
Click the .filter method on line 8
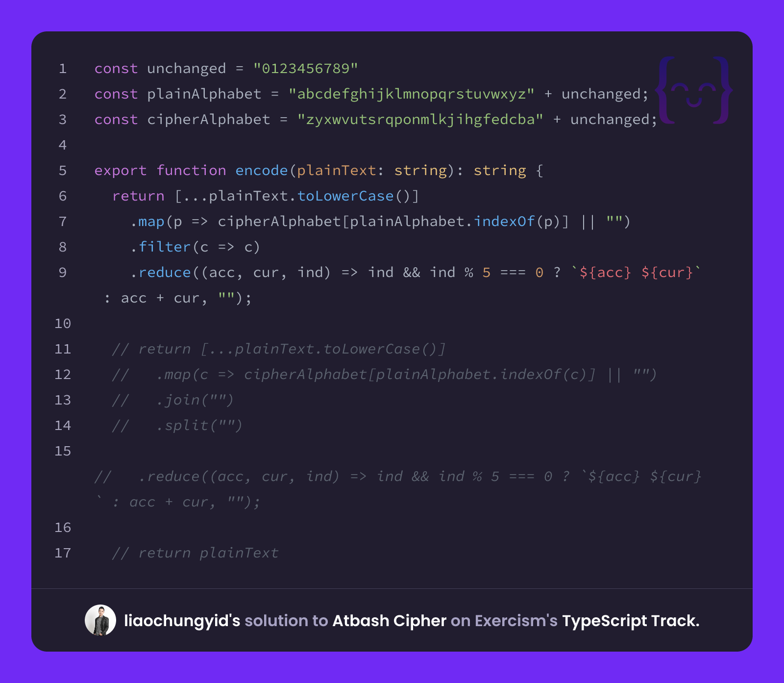(x=160, y=247)
